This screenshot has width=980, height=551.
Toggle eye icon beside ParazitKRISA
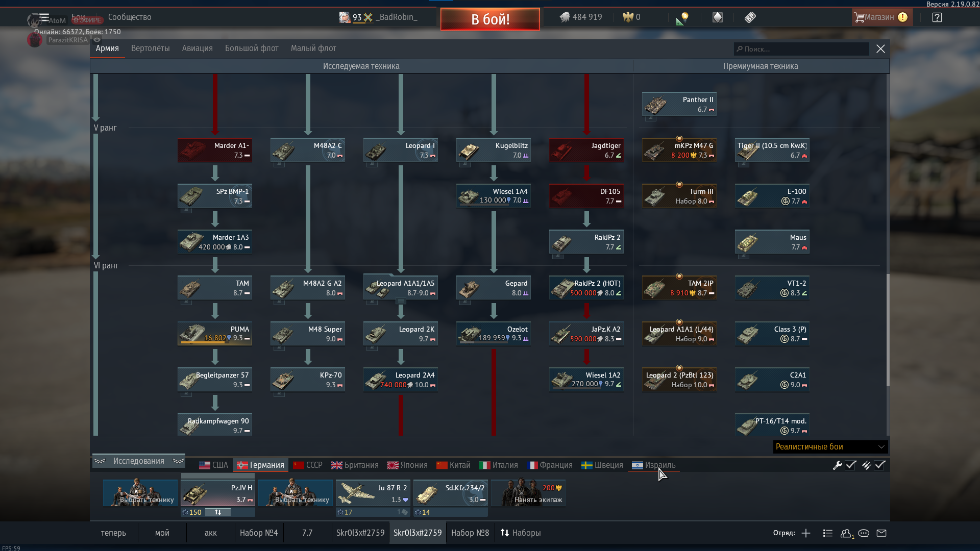pyautogui.click(x=97, y=40)
